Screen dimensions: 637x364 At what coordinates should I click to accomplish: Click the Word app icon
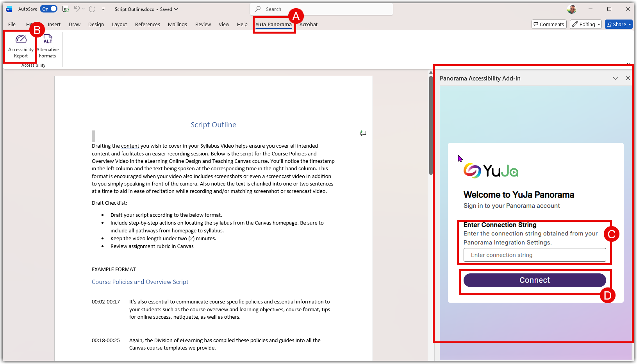click(9, 9)
